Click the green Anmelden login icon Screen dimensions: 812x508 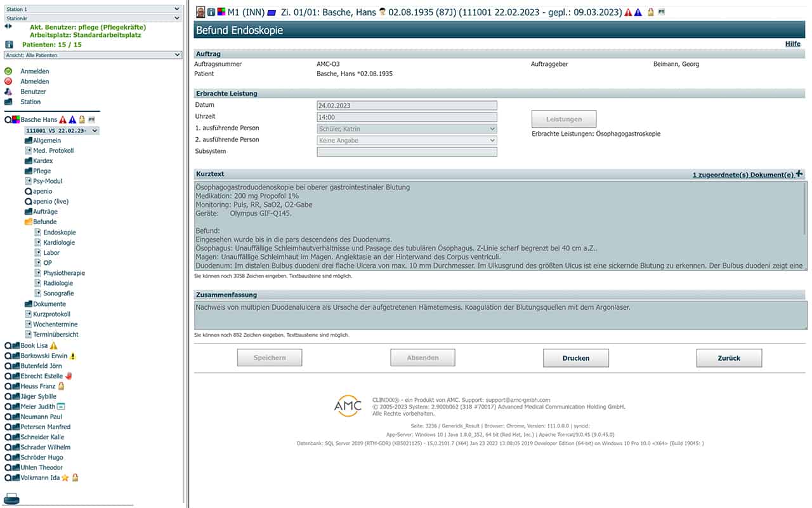(x=8, y=71)
